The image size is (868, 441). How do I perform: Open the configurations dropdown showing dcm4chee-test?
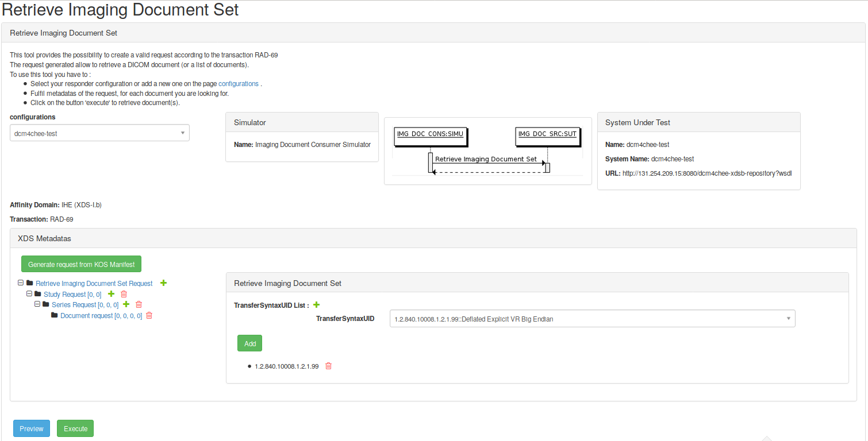pyautogui.click(x=99, y=133)
